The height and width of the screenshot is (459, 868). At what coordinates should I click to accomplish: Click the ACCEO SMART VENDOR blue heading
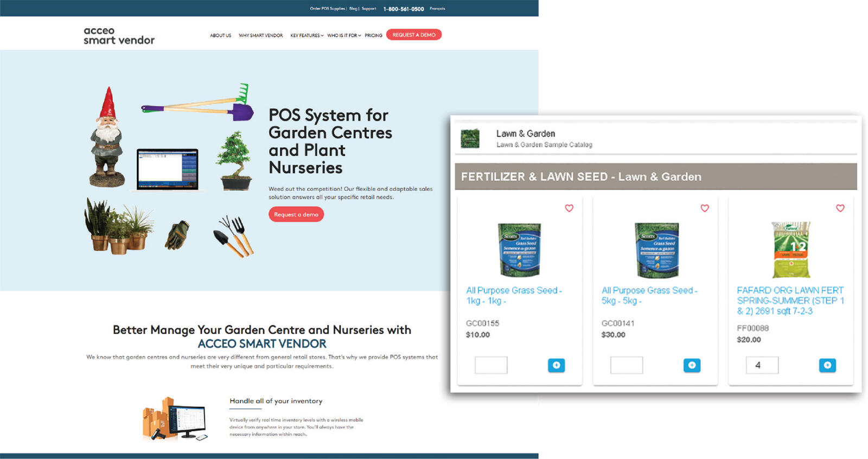262,343
